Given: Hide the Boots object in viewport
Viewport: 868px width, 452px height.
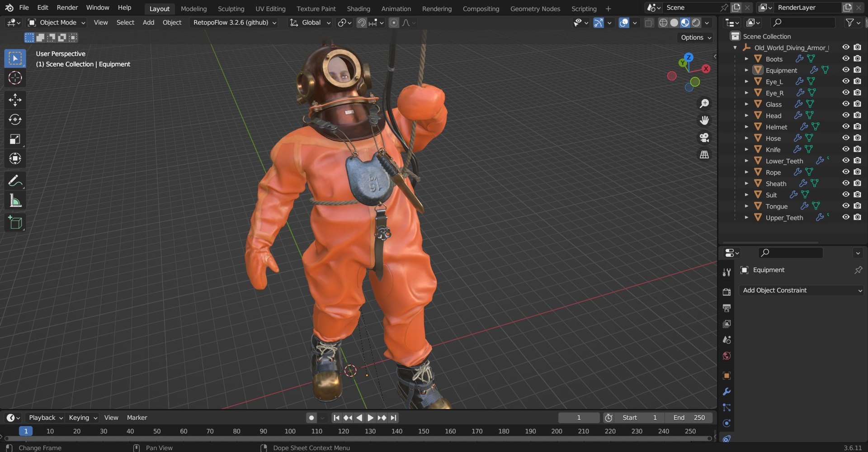Looking at the screenshot, I should pos(846,59).
